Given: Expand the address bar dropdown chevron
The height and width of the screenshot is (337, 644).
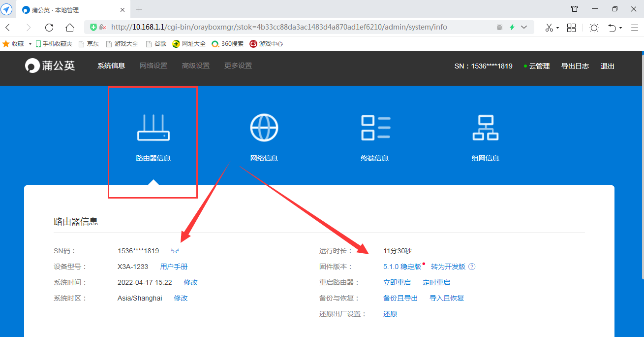Looking at the screenshot, I should point(524,28).
